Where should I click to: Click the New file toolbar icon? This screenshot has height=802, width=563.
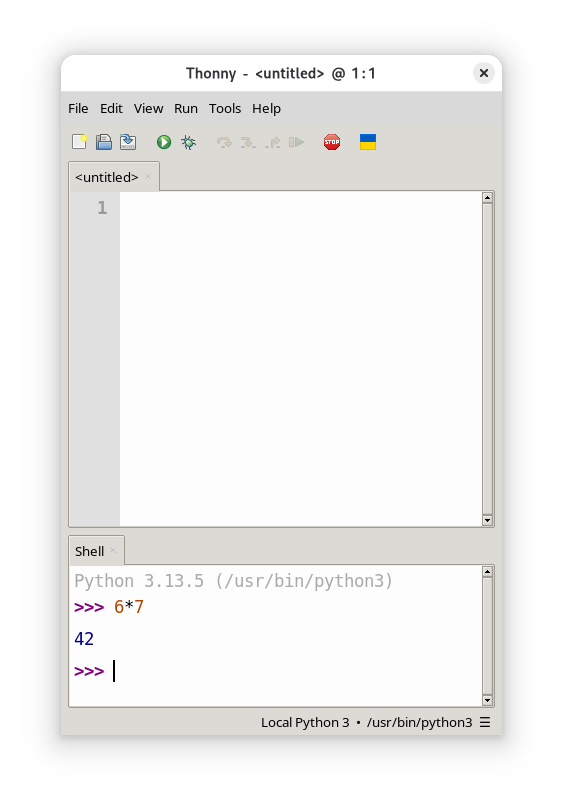79,142
